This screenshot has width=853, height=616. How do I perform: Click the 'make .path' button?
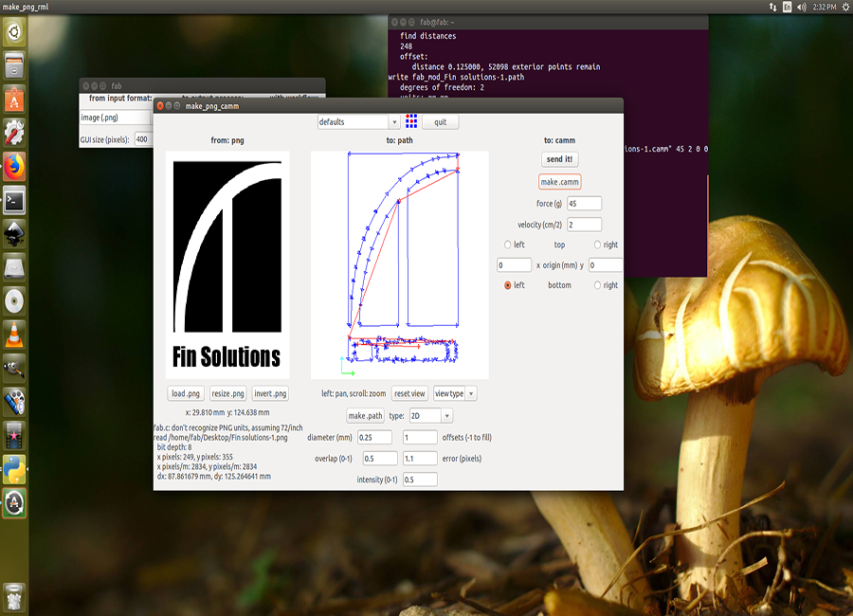365,416
